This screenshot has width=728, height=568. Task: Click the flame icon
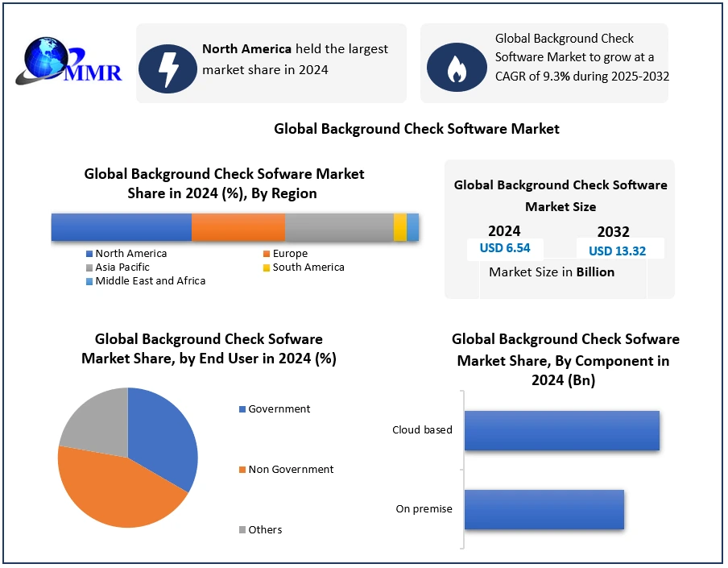tap(456, 68)
